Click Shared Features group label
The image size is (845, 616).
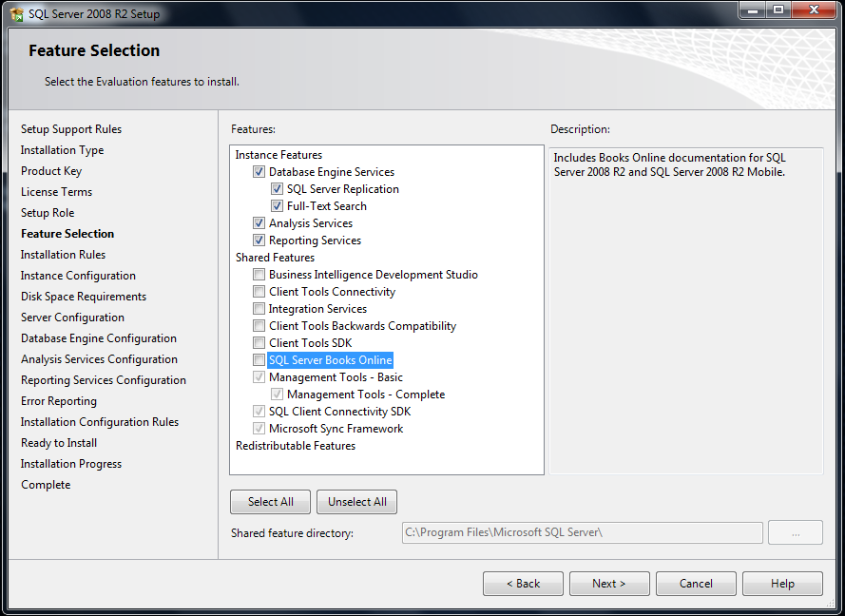pos(275,258)
